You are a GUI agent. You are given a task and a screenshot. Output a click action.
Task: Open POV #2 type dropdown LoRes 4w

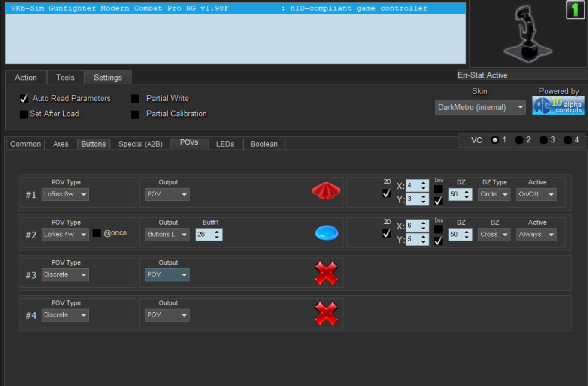coord(65,235)
